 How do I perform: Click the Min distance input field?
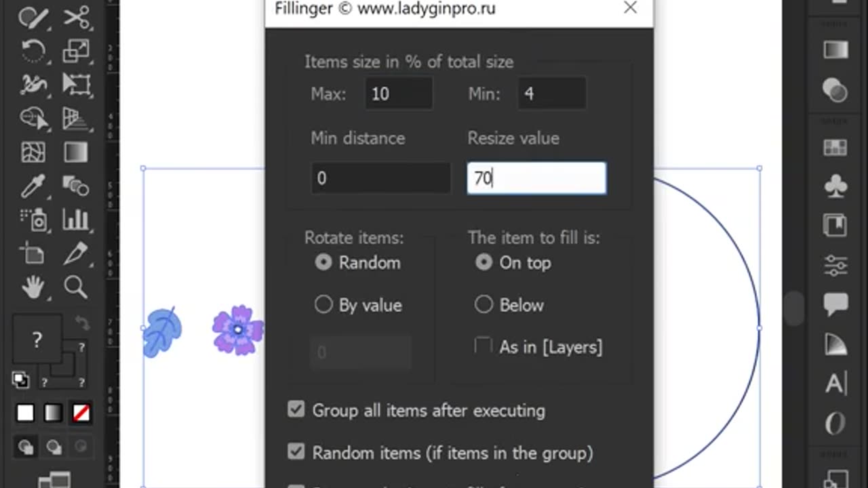coord(380,178)
